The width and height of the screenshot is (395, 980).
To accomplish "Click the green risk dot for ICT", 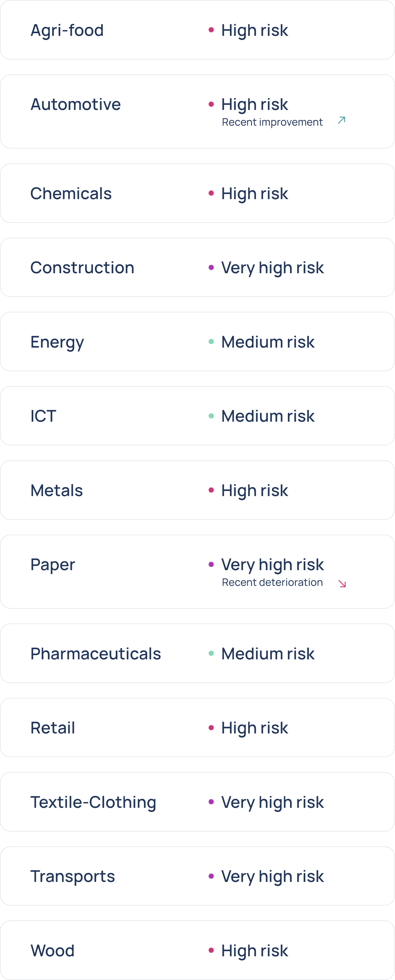I will pos(211,416).
